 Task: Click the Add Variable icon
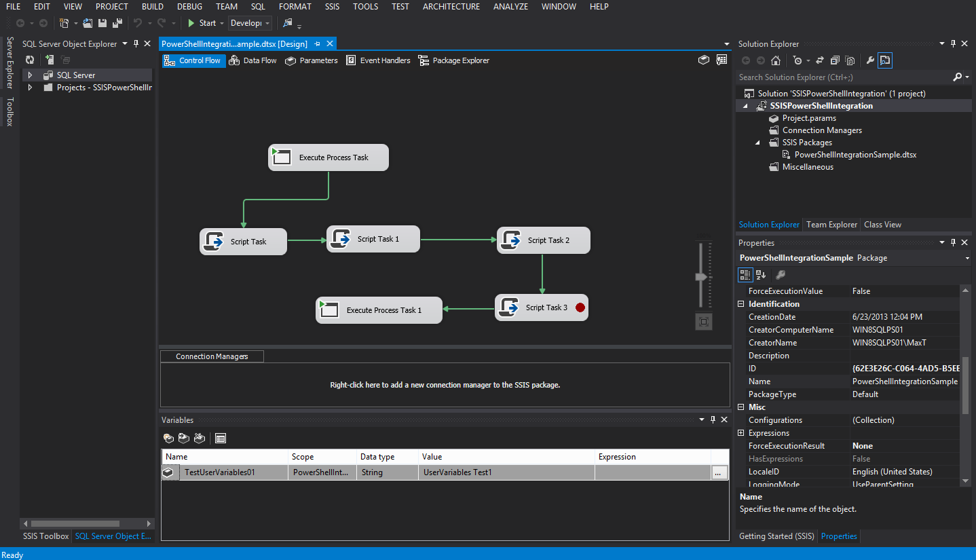169,438
